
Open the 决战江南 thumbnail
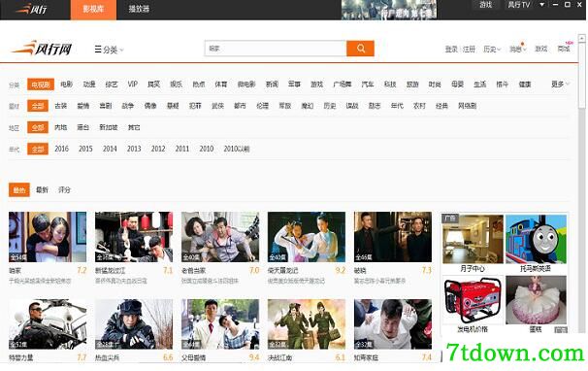[307, 324]
